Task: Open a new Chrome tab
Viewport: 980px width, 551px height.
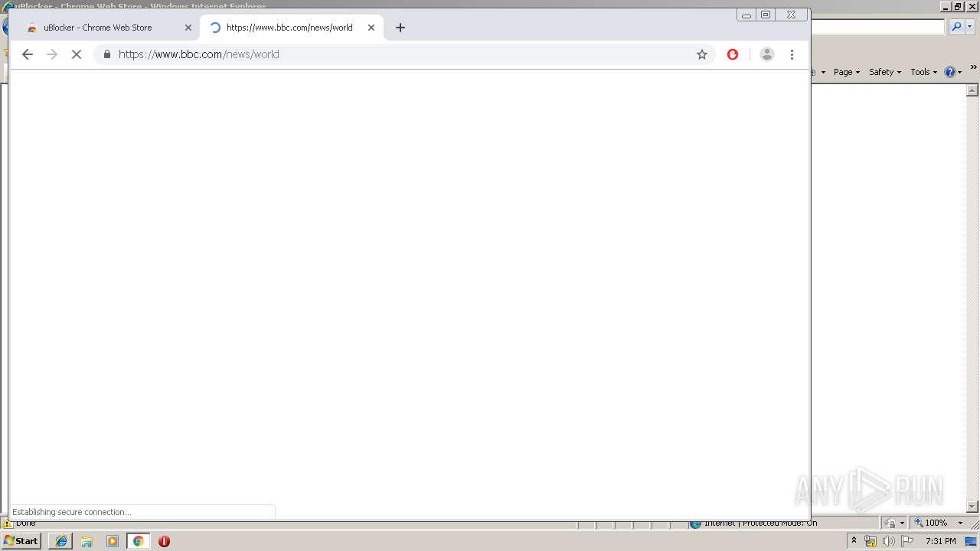Action: click(x=400, y=28)
